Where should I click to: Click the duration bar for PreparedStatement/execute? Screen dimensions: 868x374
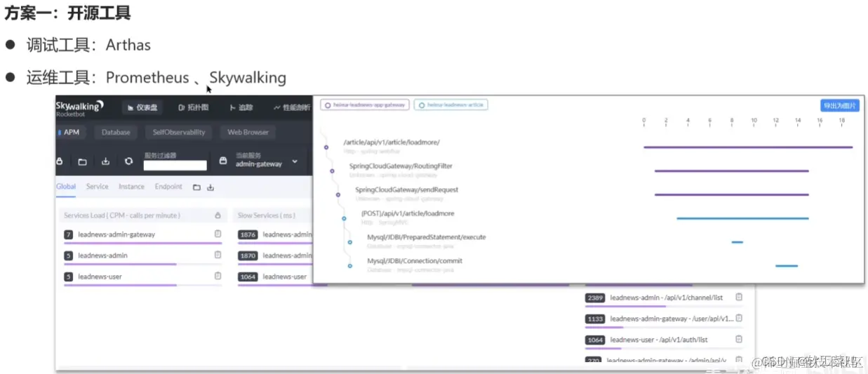coord(737,242)
